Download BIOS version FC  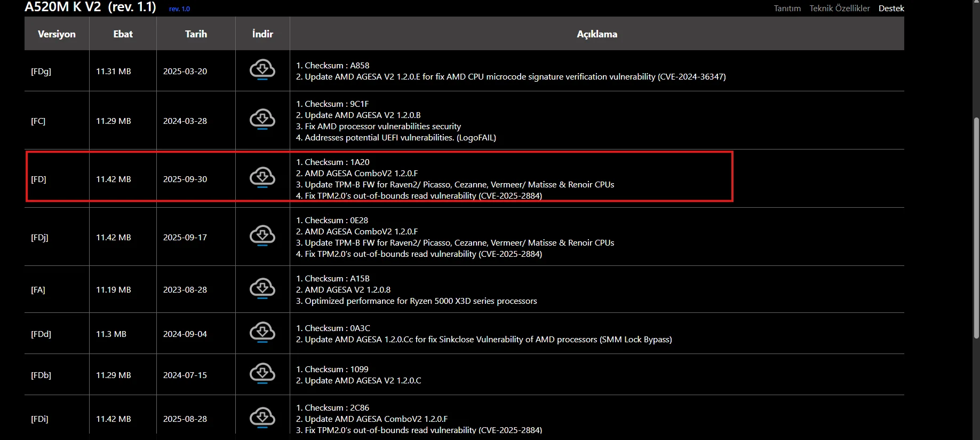tap(262, 120)
